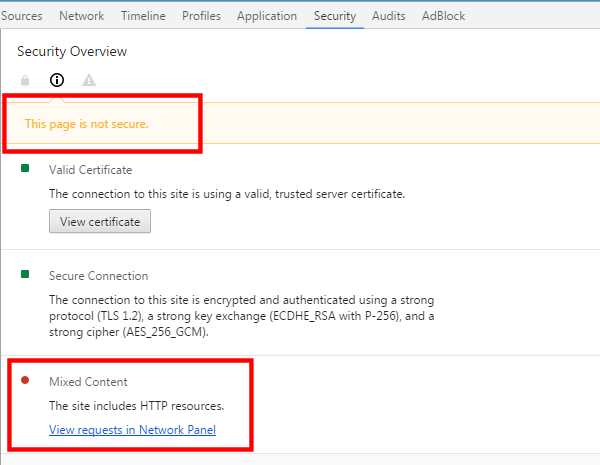Switch to the Network tab
Viewport: 600px width, 465px height.
coord(81,16)
